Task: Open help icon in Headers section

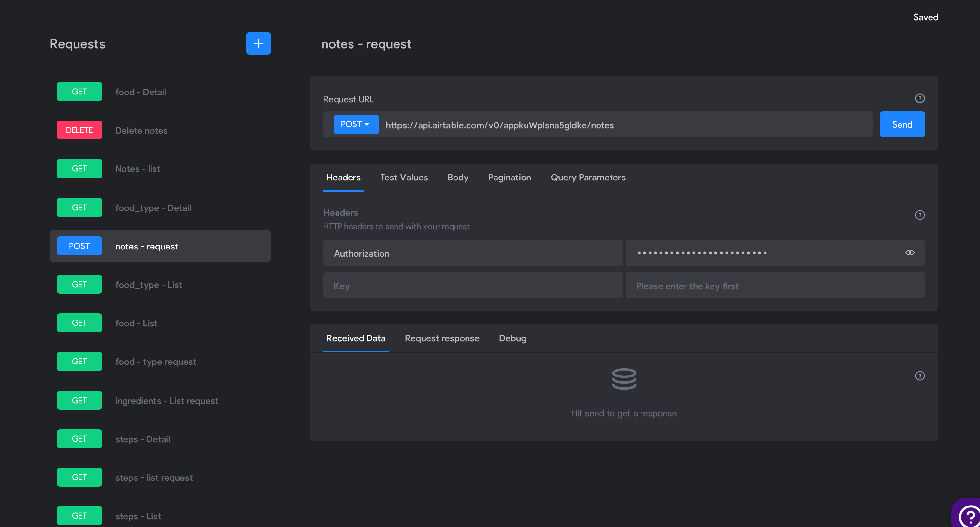Action: tap(919, 215)
